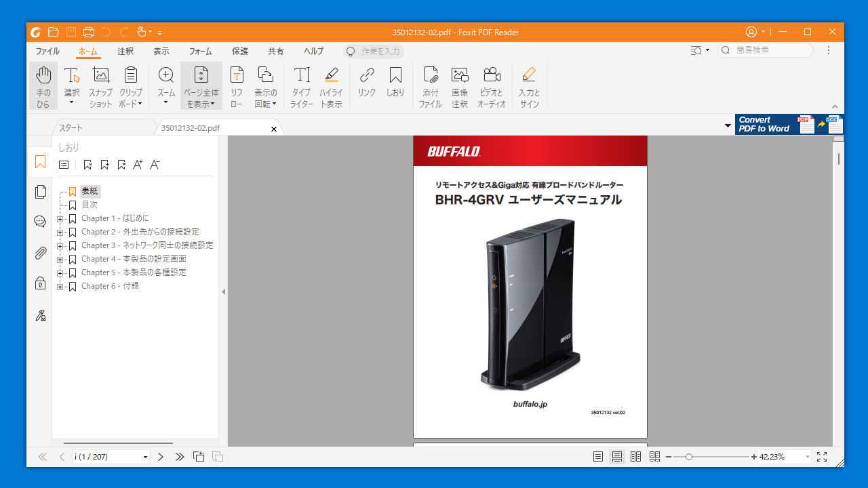This screenshot has height=488, width=868.
Task: Click the 作業を入力 tell-me box
Action: click(x=374, y=52)
